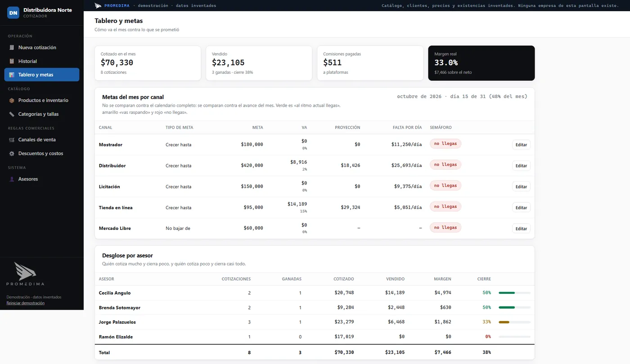
Task: Open Productos e inventario section
Action: tap(42, 100)
